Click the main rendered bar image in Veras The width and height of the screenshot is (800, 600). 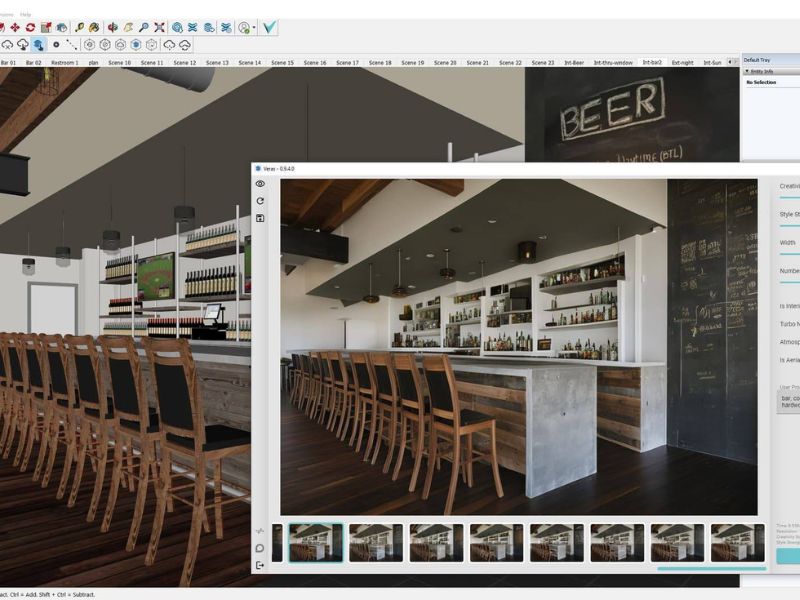coord(519,347)
